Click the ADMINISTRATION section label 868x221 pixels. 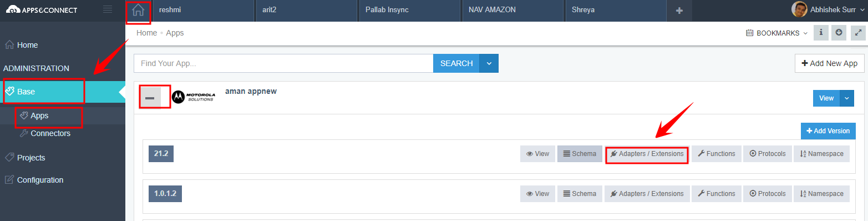click(x=37, y=68)
